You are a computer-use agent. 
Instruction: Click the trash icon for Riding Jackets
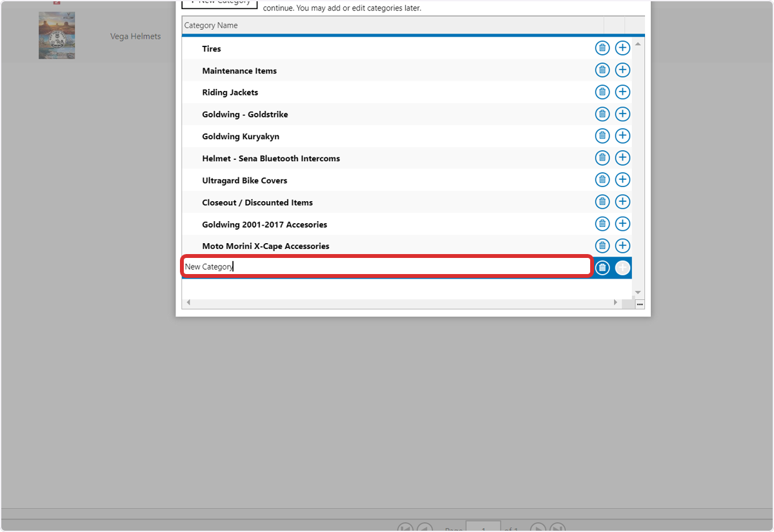click(x=602, y=92)
